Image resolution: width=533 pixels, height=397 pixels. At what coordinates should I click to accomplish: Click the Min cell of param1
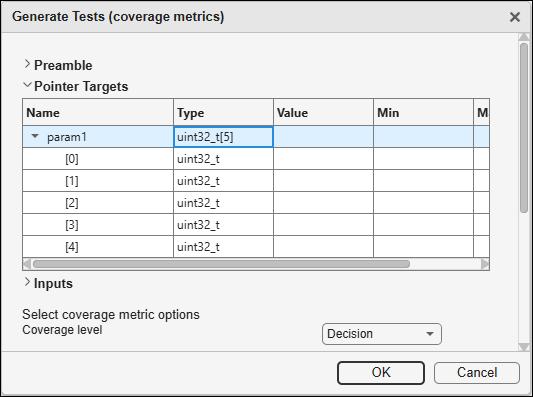423,137
